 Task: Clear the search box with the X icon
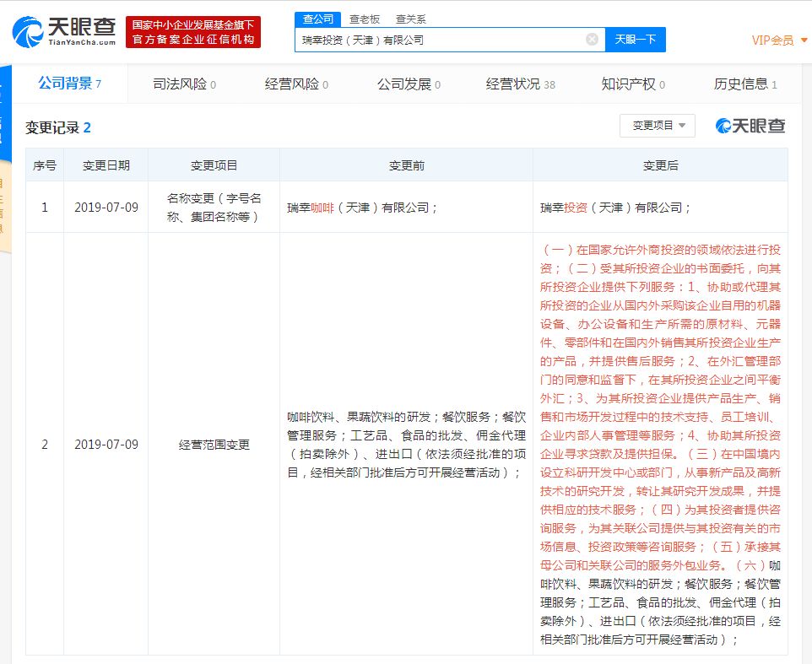point(592,40)
